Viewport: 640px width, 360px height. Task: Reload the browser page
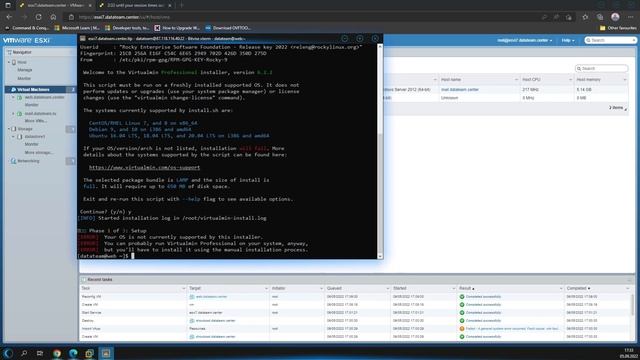pyautogui.click(x=38, y=17)
